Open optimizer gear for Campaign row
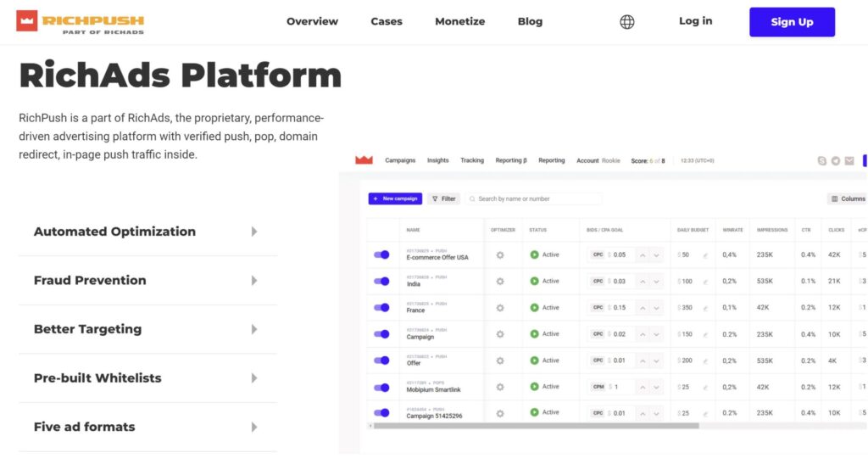The width and height of the screenshot is (868, 475). tap(500, 334)
